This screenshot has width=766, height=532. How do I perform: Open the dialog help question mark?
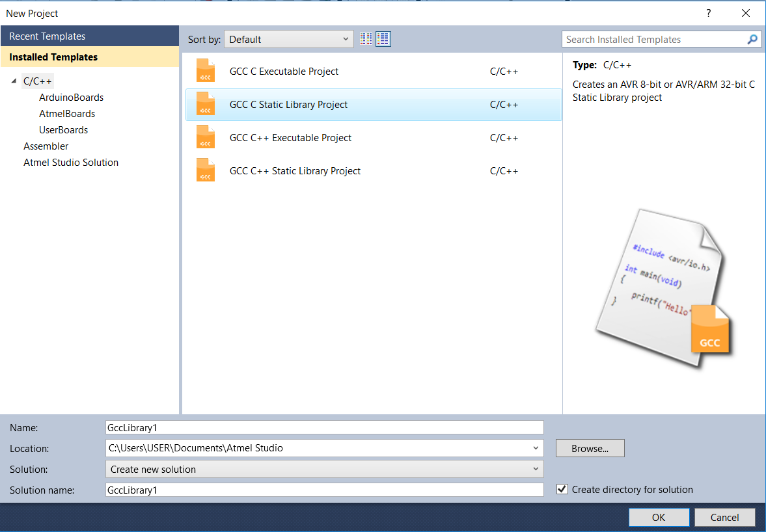pyautogui.click(x=708, y=13)
